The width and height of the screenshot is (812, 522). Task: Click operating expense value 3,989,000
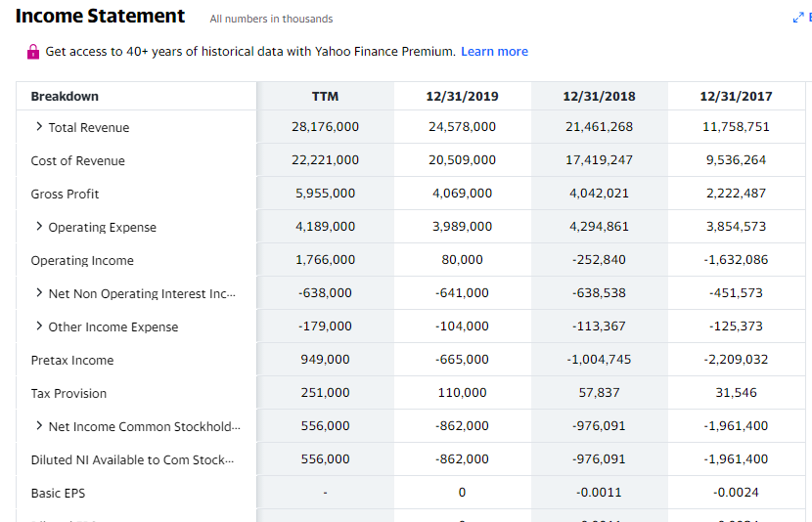pos(462,226)
